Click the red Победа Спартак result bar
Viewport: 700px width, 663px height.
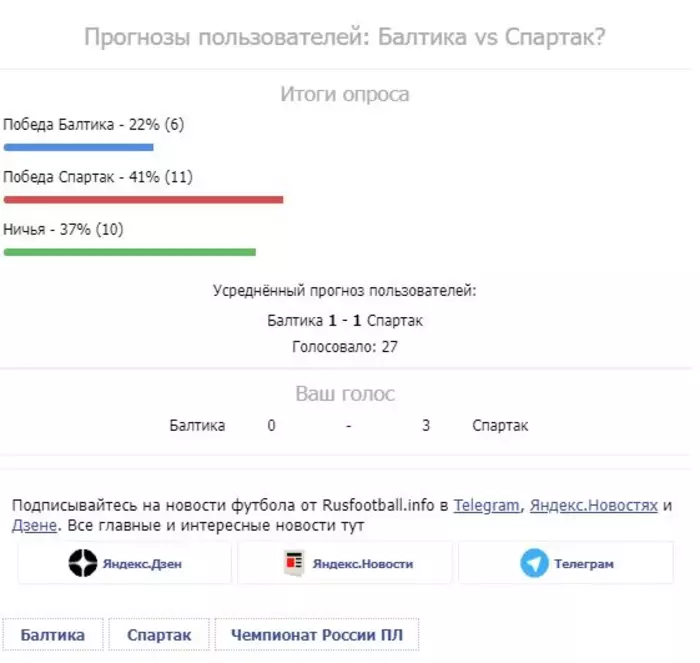tap(143, 199)
